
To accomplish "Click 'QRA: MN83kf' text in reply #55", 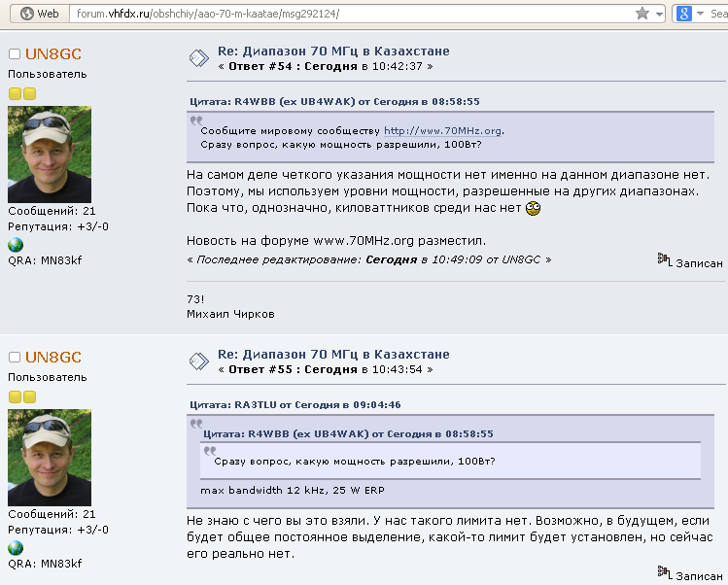I will point(45,564).
